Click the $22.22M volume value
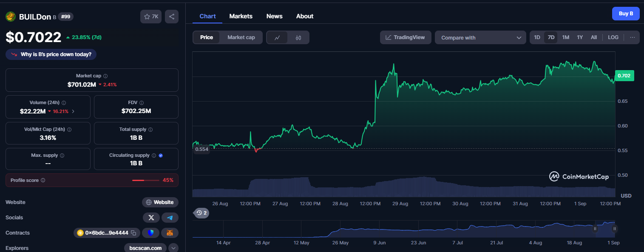Viewport: 644px width, 252px height. (33, 111)
